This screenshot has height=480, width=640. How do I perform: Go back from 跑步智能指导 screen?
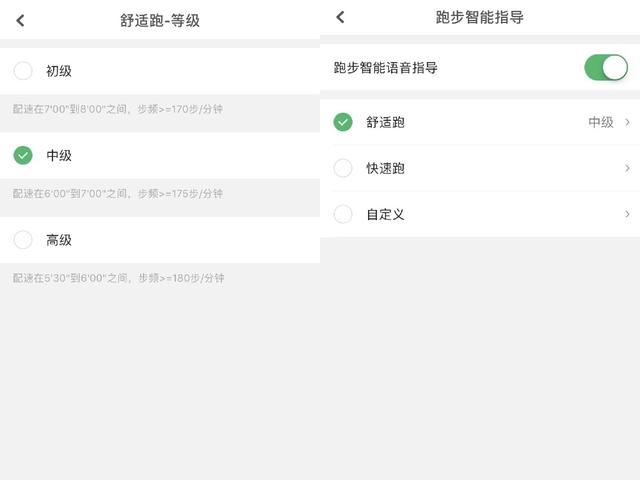coord(340,17)
